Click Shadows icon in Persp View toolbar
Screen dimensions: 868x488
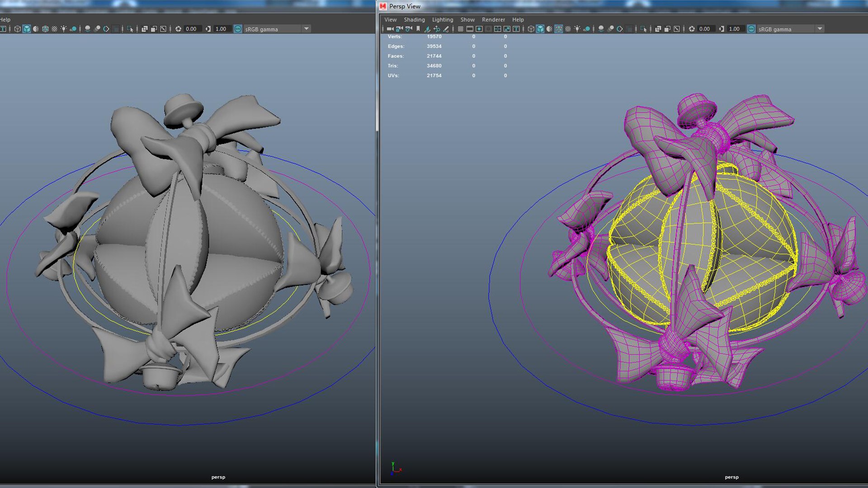coord(587,29)
